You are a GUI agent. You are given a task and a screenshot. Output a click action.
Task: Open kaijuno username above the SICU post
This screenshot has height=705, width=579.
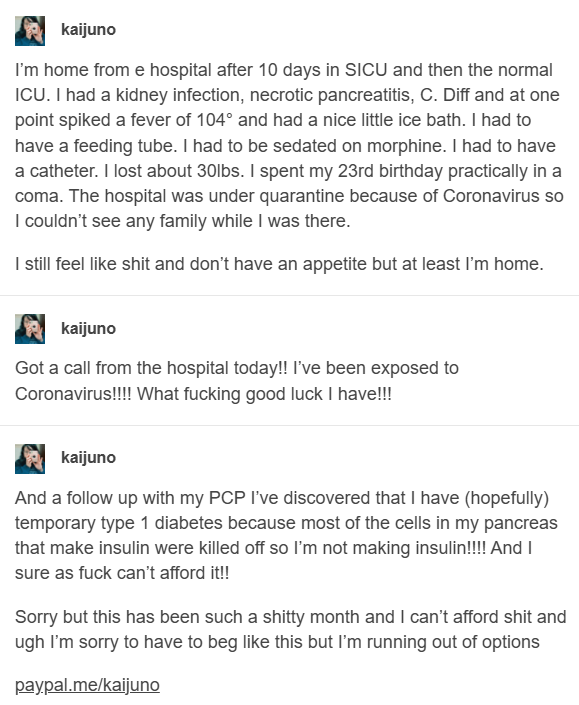89,30
